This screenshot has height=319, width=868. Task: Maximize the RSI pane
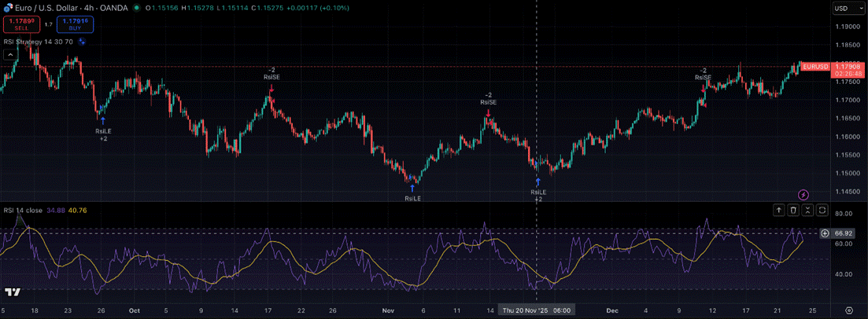point(822,210)
